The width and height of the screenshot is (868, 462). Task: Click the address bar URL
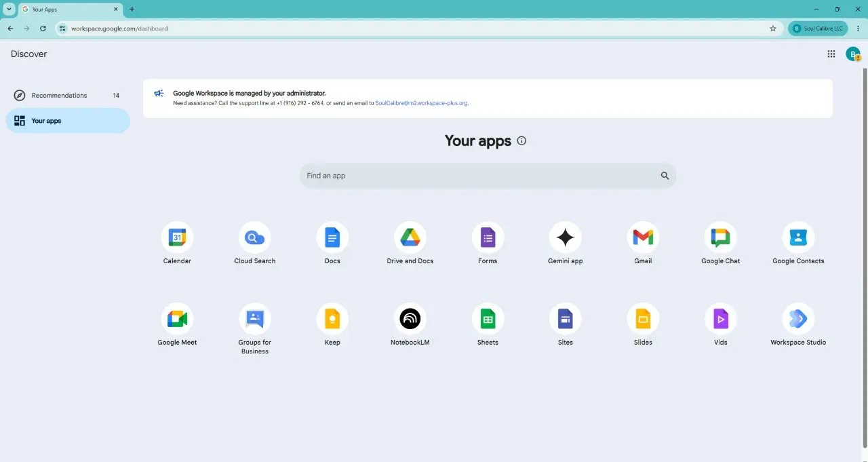(119, 28)
